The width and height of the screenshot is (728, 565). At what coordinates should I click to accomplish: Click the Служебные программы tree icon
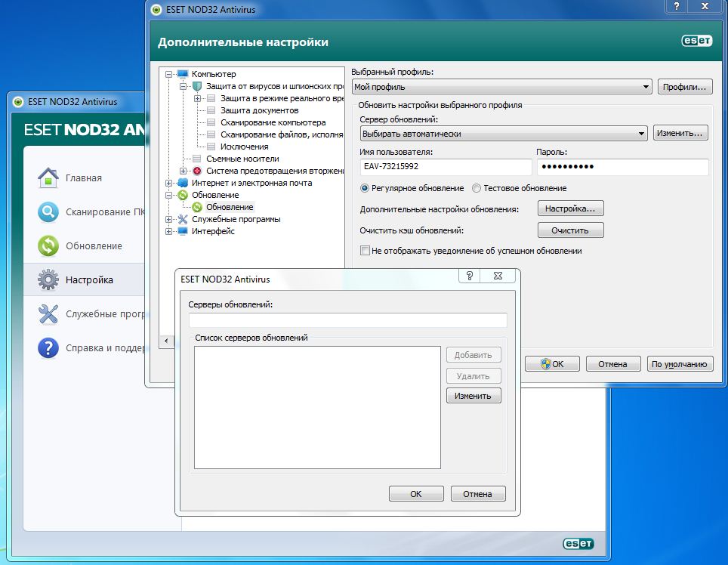[x=183, y=219]
